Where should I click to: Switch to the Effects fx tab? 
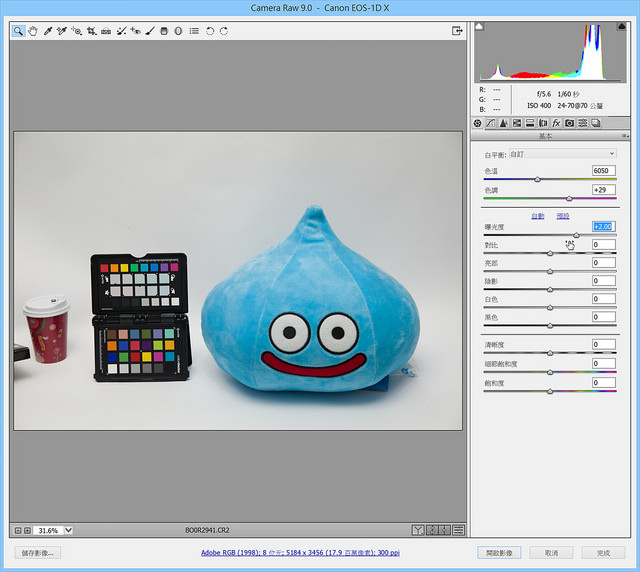(x=556, y=123)
